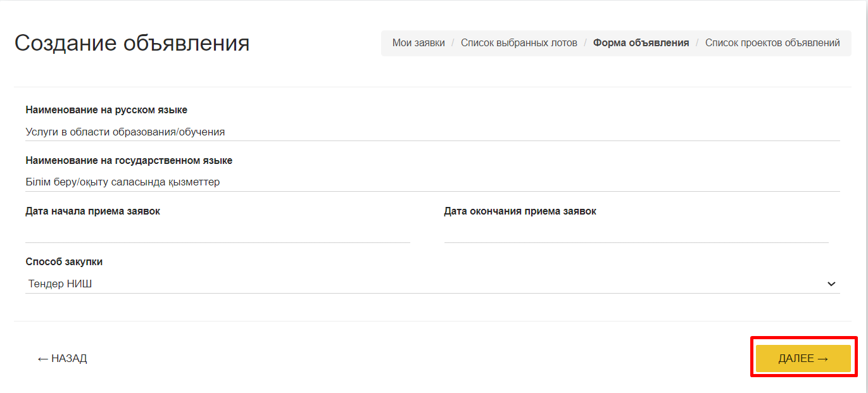Image resolution: width=868 pixels, height=393 pixels.
Task: Click the Дата окончания приема заявок label
Action: [520, 211]
